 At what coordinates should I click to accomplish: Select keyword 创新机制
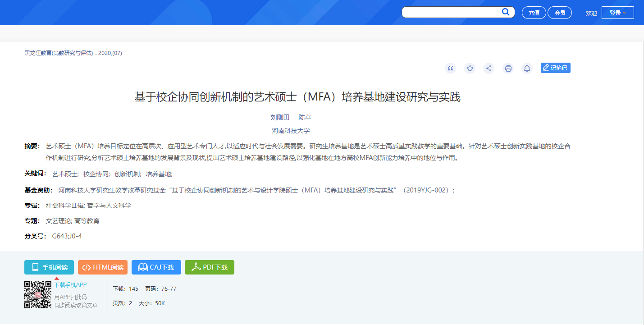click(128, 174)
